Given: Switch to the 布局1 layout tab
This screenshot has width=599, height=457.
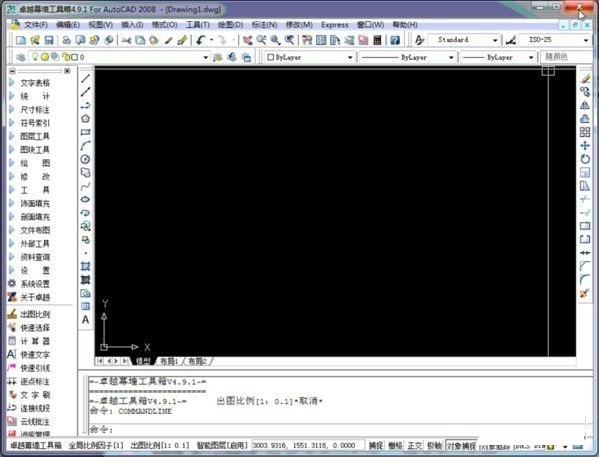Looking at the screenshot, I should (169, 361).
